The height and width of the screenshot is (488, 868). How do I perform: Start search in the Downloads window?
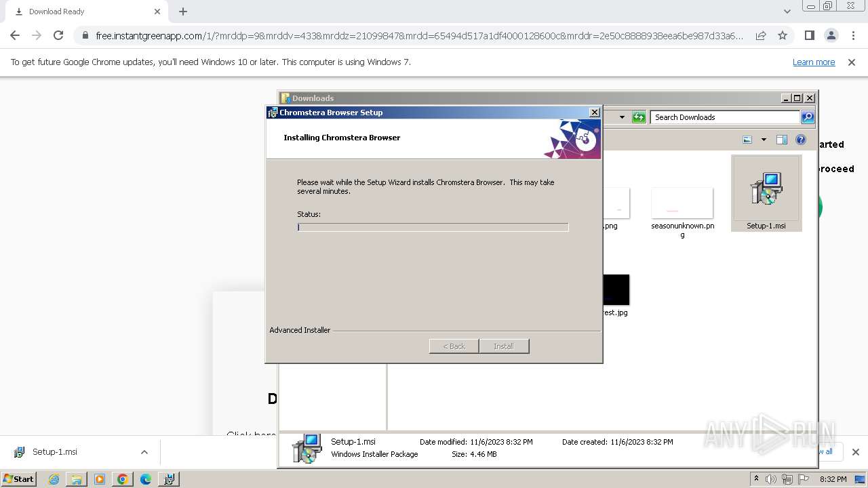pyautogui.click(x=807, y=117)
